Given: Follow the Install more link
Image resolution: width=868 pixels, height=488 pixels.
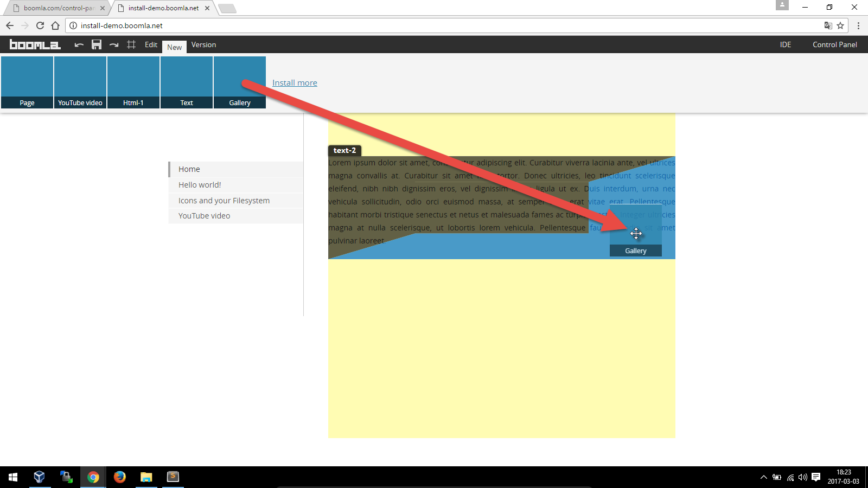Looking at the screenshot, I should [295, 83].
